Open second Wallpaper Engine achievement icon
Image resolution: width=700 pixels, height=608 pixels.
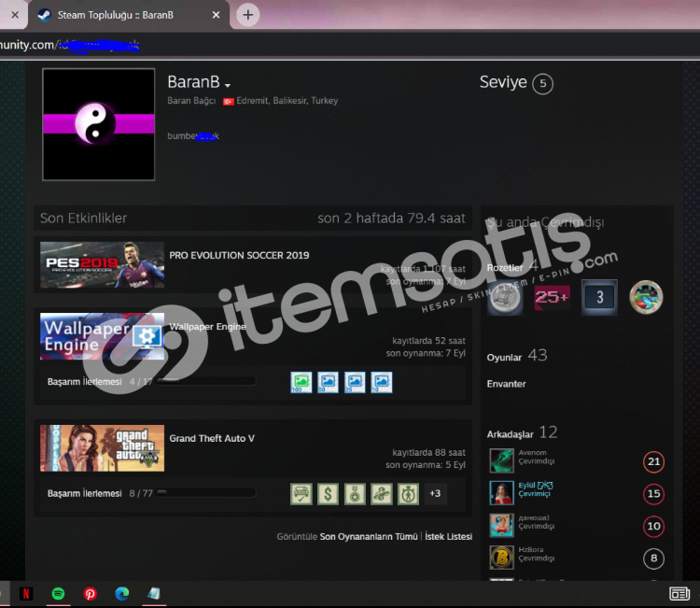click(x=329, y=382)
